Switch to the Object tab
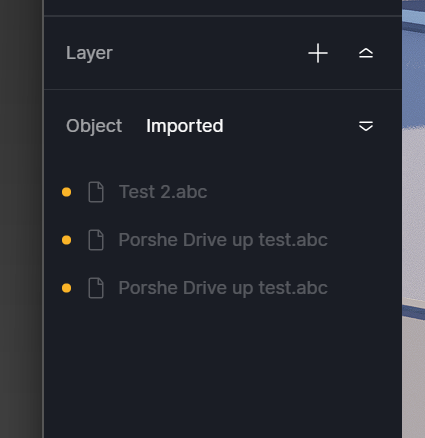The width and height of the screenshot is (425, 438). pos(94,126)
